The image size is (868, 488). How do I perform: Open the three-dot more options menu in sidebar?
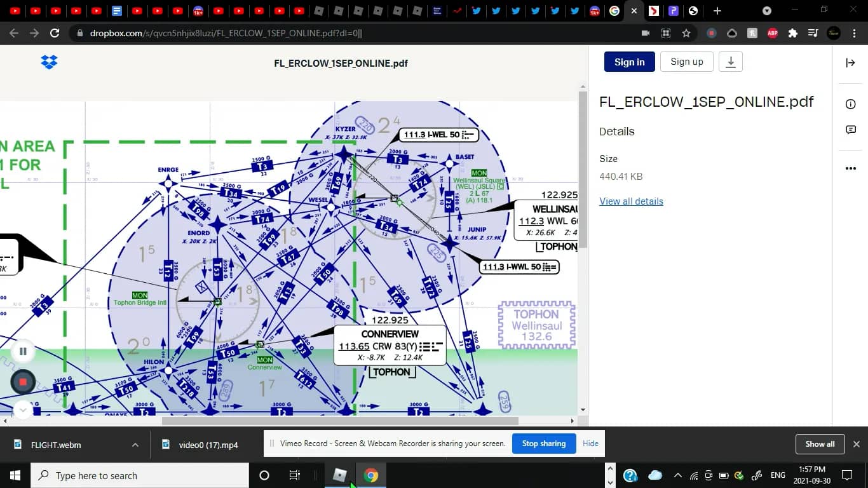pyautogui.click(x=850, y=168)
